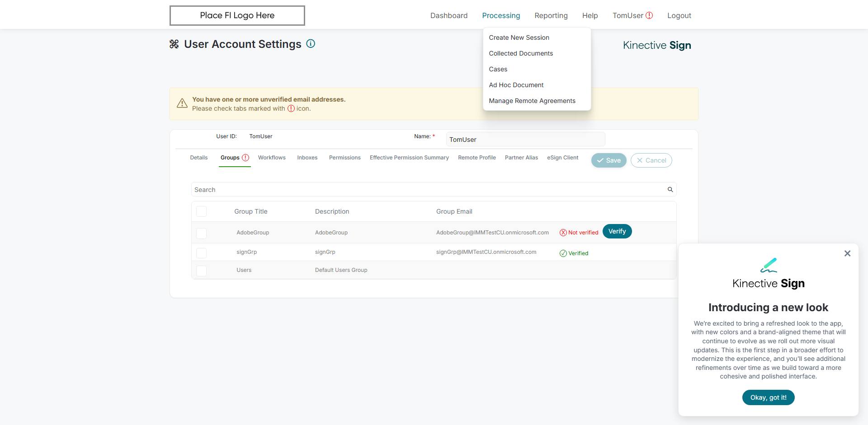The height and width of the screenshot is (425, 868).
Task: Select Create New Session menu item
Action: (x=519, y=37)
